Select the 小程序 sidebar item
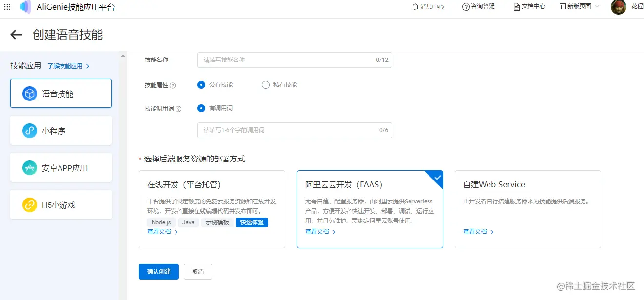 [x=61, y=130]
